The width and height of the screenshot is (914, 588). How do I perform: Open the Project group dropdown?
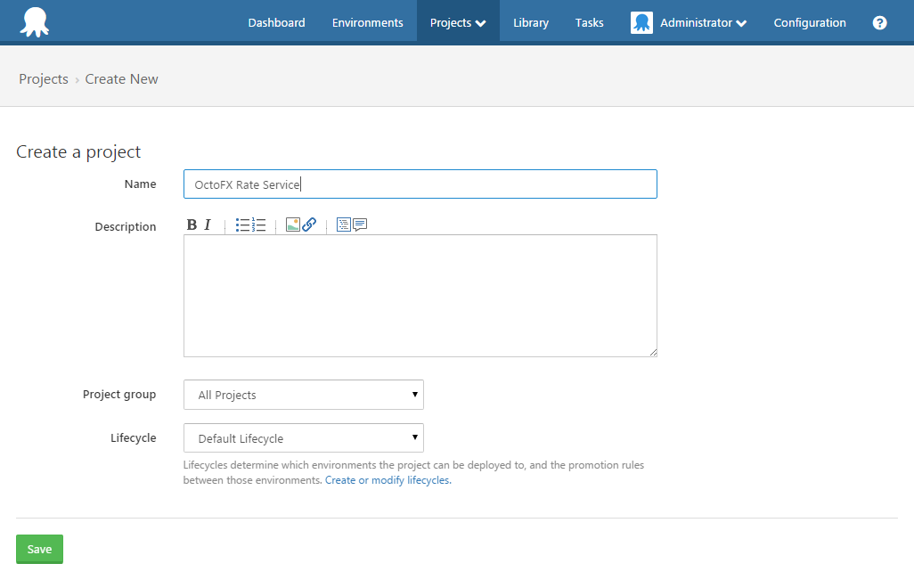click(x=303, y=394)
